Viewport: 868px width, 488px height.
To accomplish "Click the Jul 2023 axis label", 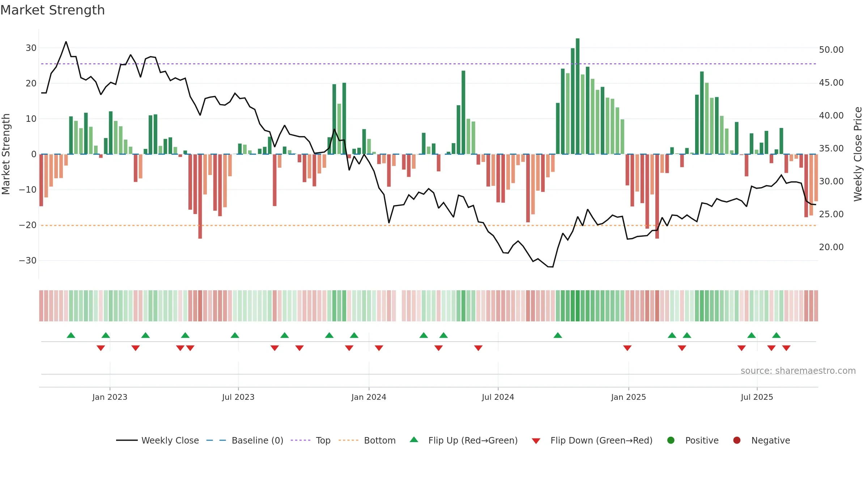I will (x=238, y=397).
